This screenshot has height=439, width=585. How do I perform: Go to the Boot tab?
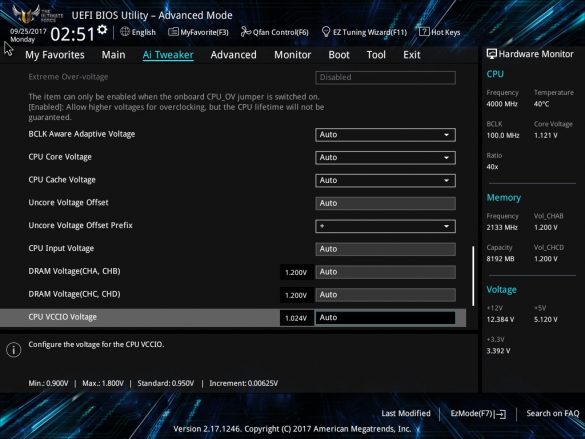click(339, 55)
